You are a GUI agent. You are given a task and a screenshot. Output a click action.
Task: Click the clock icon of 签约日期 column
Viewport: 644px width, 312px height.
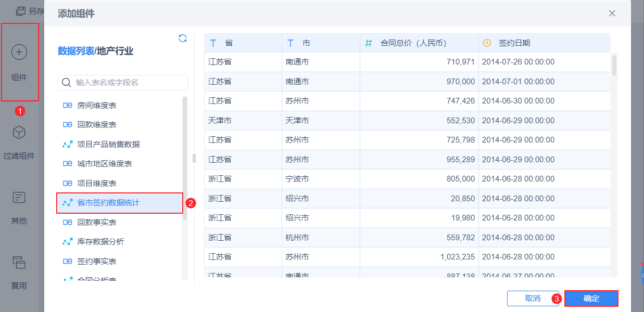pos(487,43)
